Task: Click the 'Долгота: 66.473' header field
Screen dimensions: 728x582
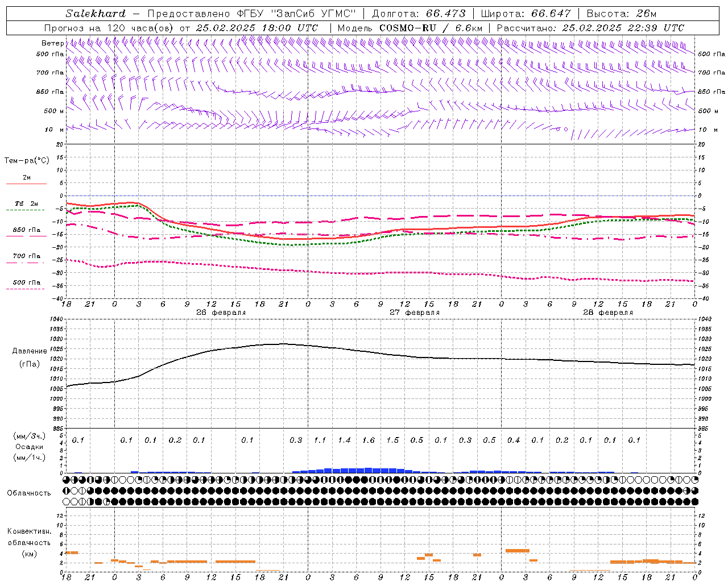Action: click(x=418, y=14)
